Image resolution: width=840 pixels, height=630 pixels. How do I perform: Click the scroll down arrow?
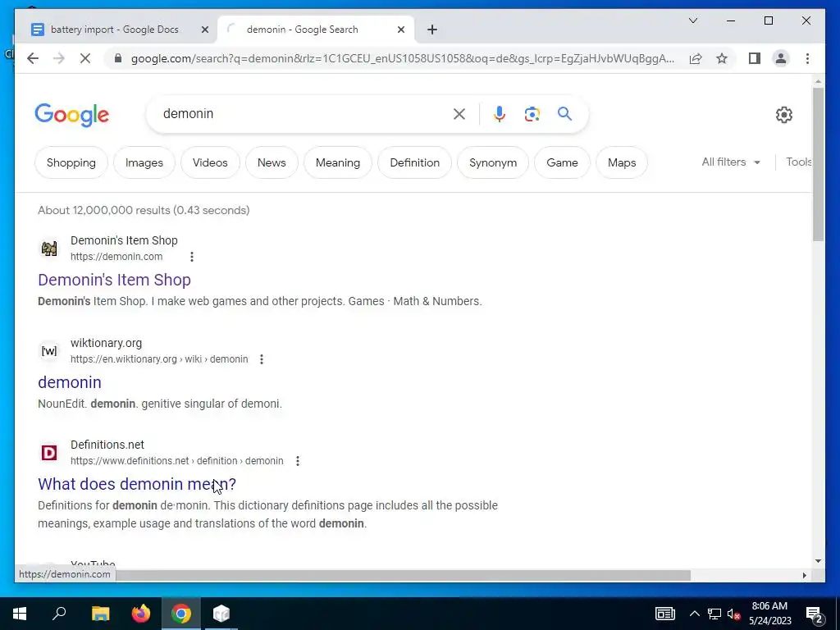(818, 561)
